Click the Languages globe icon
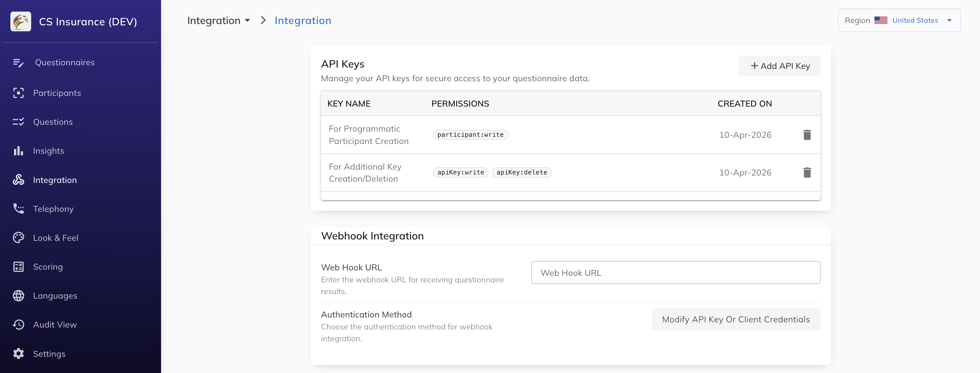The image size is (980, 373). (x=18, y=296)
